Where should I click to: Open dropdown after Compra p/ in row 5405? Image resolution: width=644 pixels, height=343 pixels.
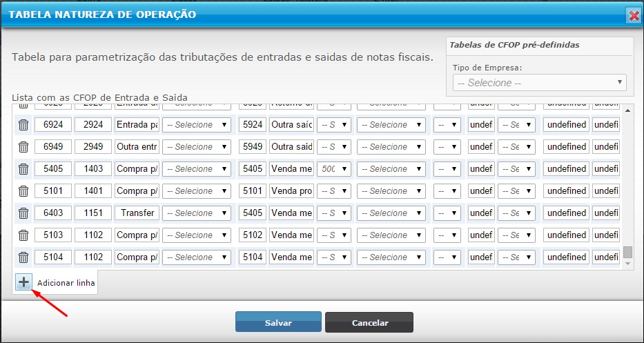197,169
